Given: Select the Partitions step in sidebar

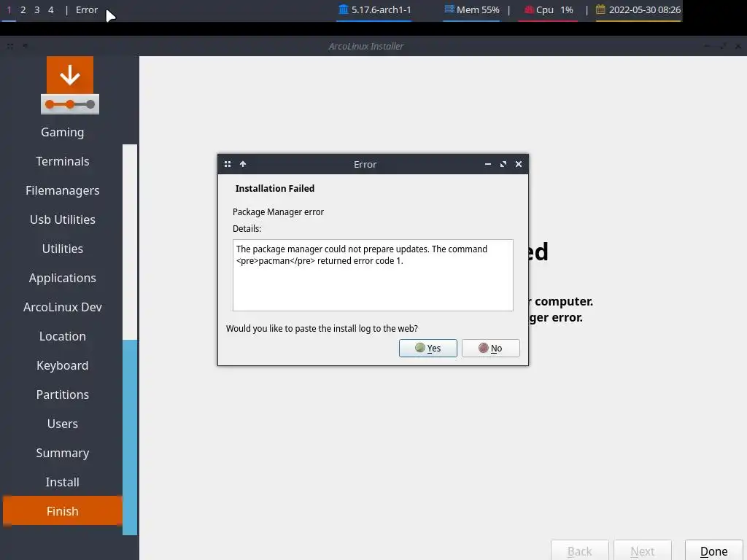Looking at the screenshot, I should click(x=63, y=394).
